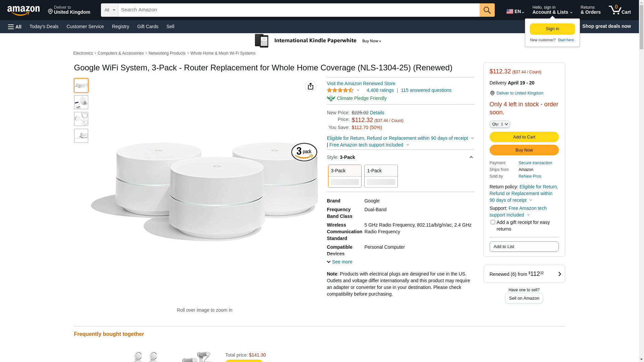Check the gift receipt checkbox
The image size is (644, 362).
point(493,222)
